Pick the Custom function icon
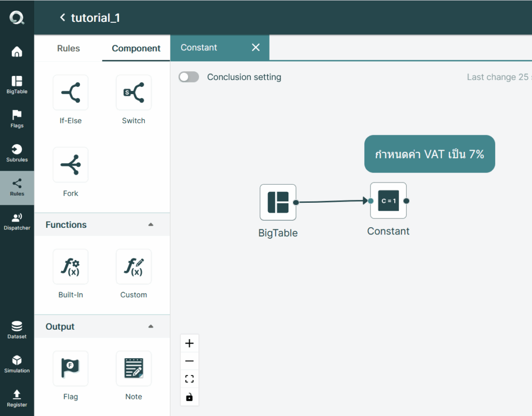 point(134,267)
